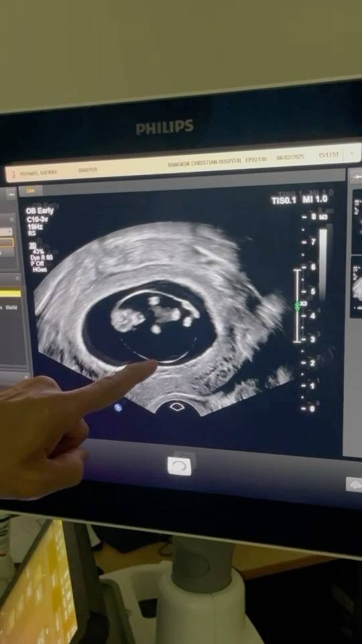Expand the bottom left panel section chevron
The height and width of the screenshot is (644, 362).
pos(27,377)
